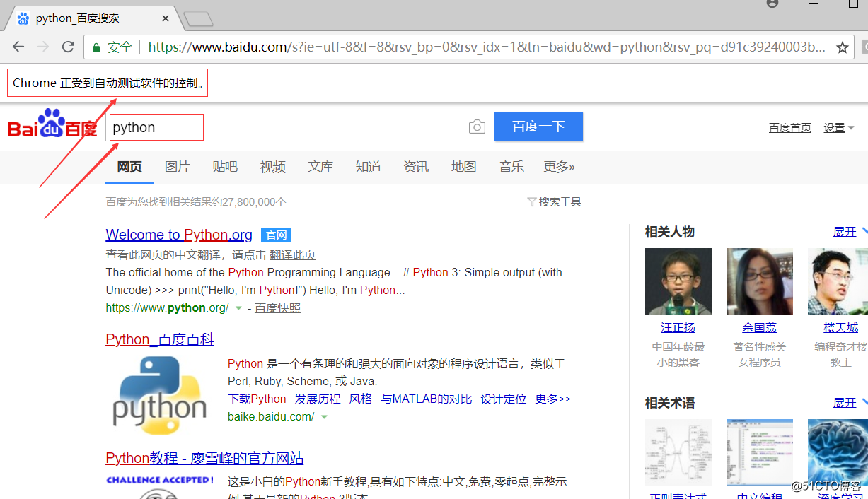Screen dimensions: 868x499
Task: Click the Chrome address bar URL
Action: coord(487,47)
